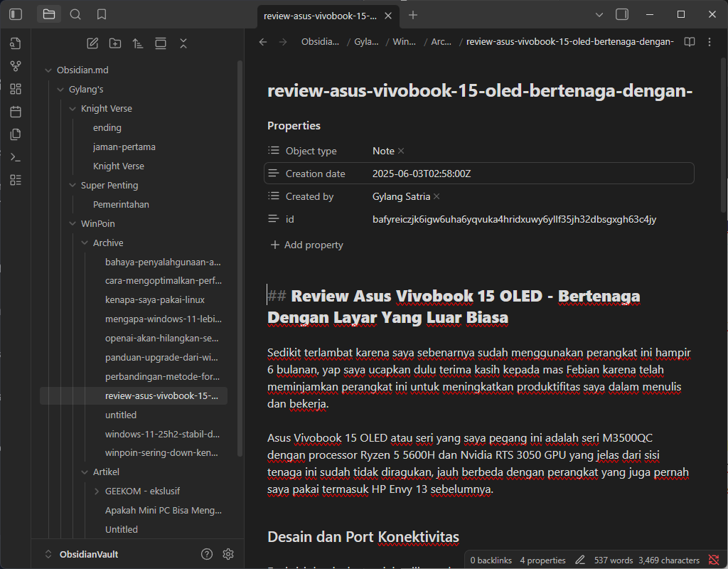Open the graph view from the ribbon
Screen dimensions: 728x569
(16, 66)
